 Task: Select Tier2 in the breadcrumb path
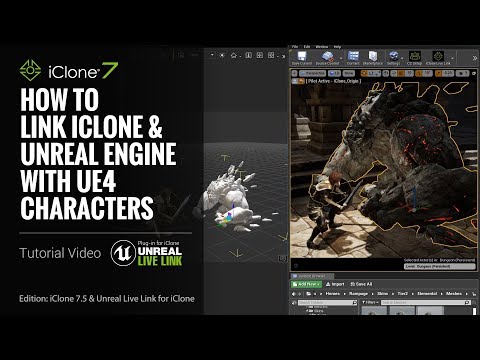(403, 294)
